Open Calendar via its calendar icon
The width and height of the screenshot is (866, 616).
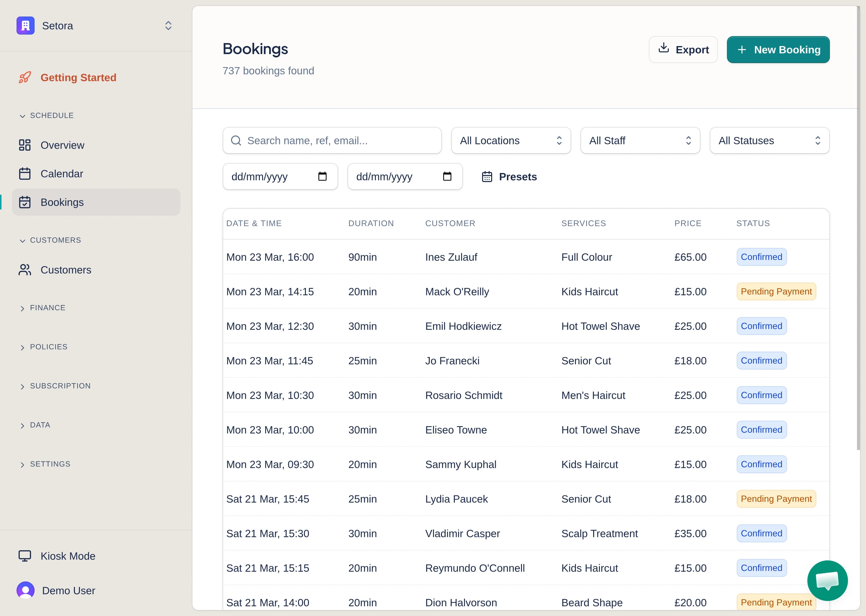25,173
